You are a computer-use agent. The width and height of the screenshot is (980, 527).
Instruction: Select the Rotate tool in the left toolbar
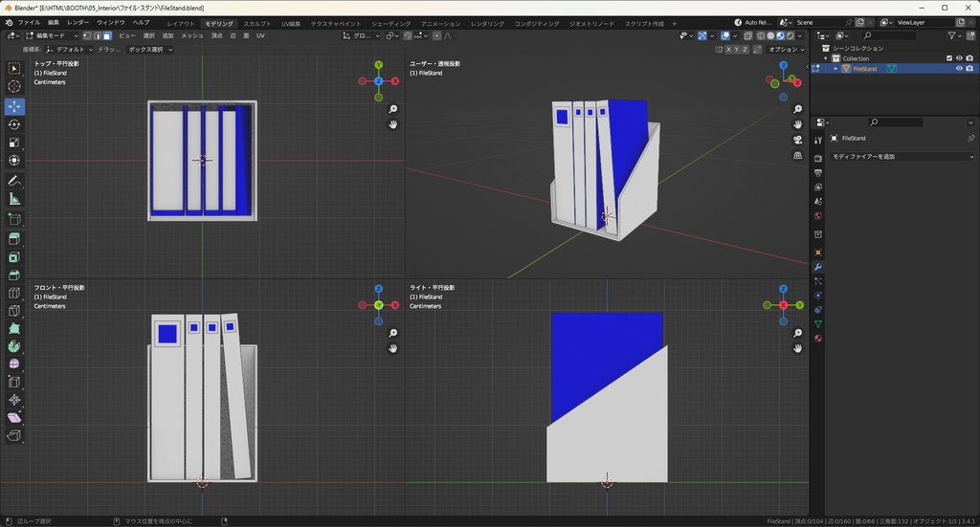[14, 124]
